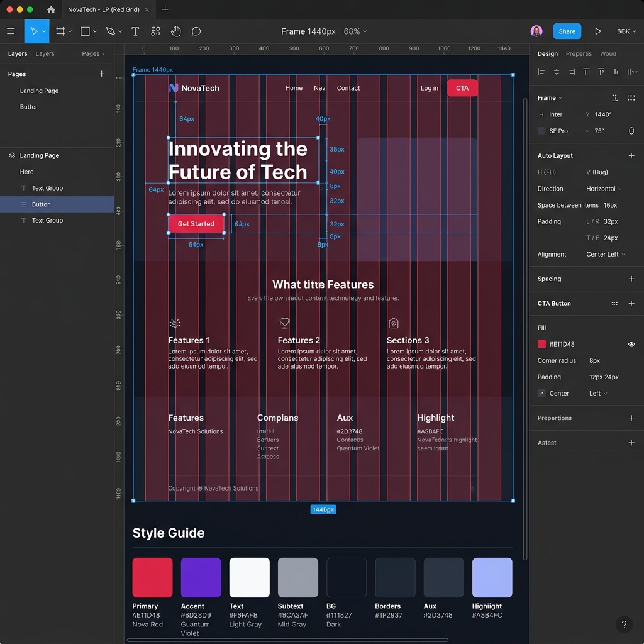Viewport: 644px width, 644px height.
Task: Add Astest with plus icon
Action: 631,443
